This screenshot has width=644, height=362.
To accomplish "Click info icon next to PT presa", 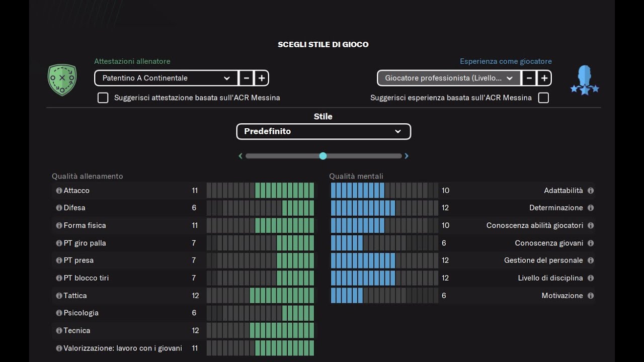I will (59, 260).
